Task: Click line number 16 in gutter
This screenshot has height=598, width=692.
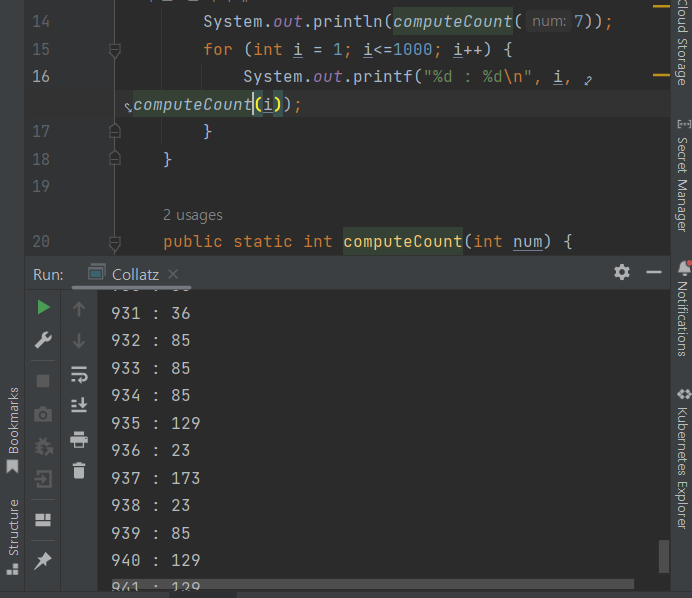Action: click(41, 76)
